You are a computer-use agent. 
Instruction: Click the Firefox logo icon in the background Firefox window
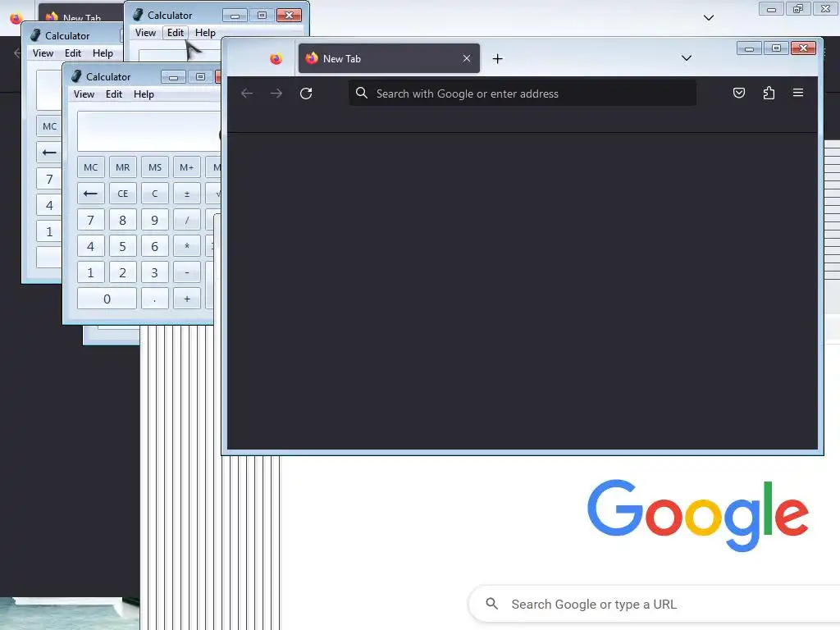tap(16, 18)
